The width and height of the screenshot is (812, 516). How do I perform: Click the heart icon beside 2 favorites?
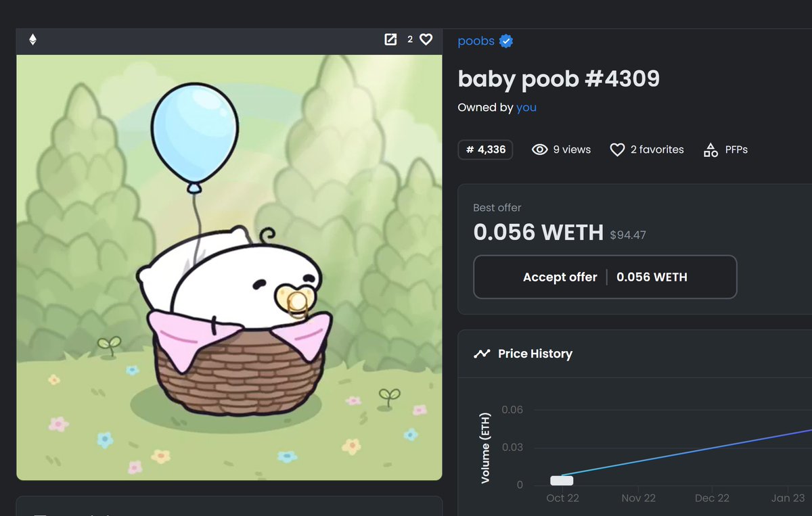617,149
